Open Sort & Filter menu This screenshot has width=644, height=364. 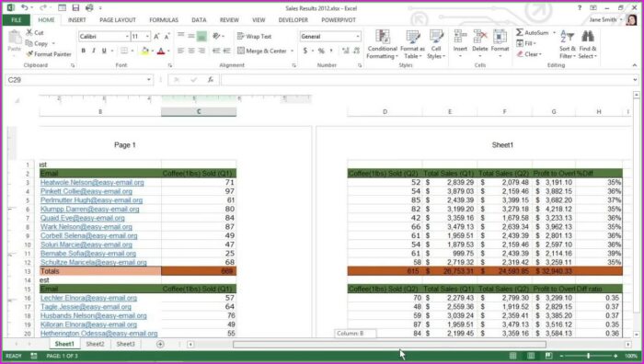568,44
